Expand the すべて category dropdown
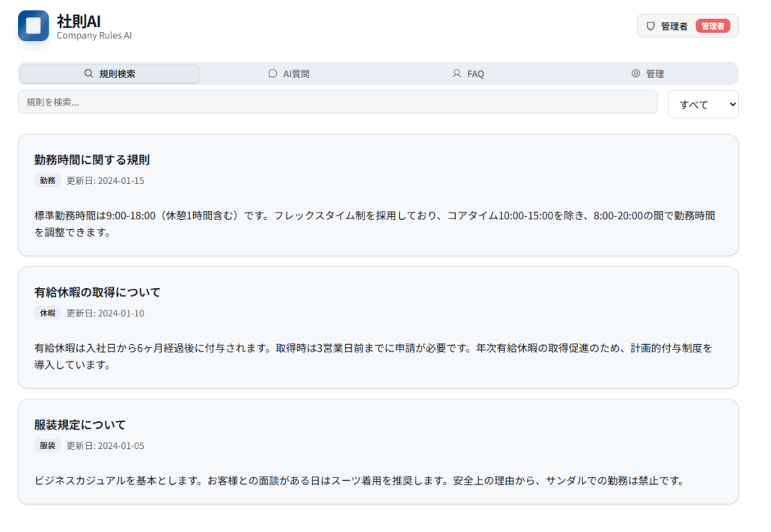Image resolution: width=771 pixels, height=532 pixels. click(x=702, y=105)
